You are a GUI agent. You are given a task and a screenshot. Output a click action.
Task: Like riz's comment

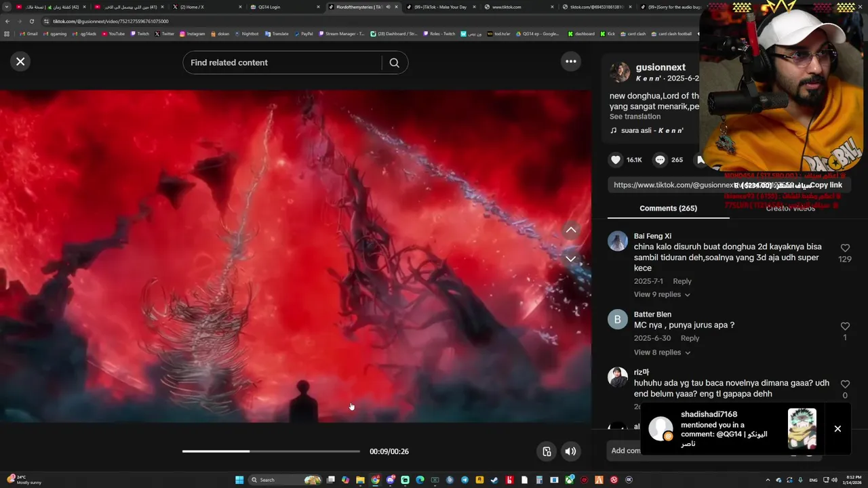(x=845, y=384)
